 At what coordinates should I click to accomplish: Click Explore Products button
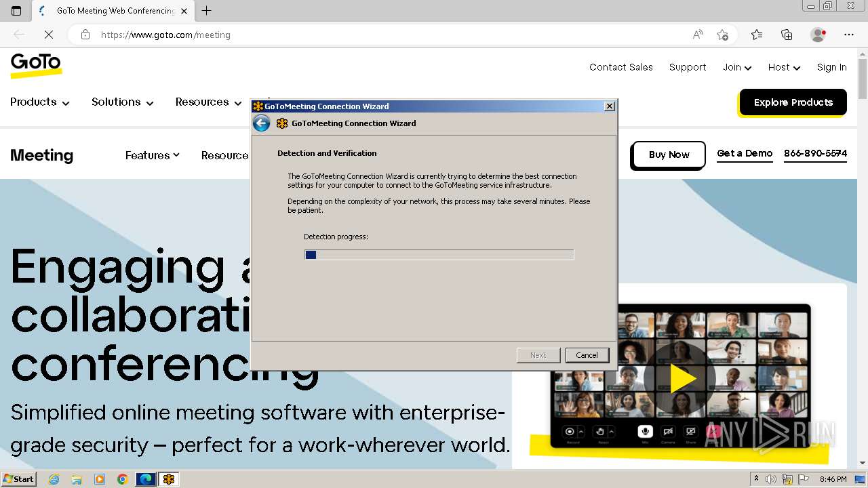[793, 102]
